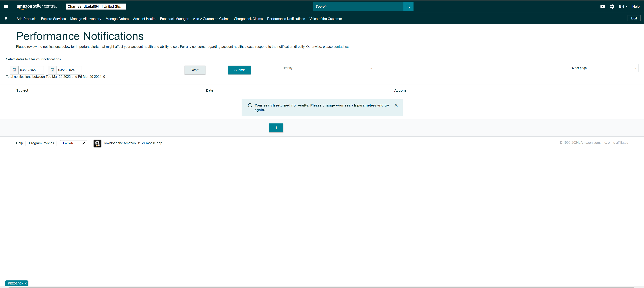This screenshot has height=288, width=644.
Task: Open the messages envelope icon
Action: 603,7
